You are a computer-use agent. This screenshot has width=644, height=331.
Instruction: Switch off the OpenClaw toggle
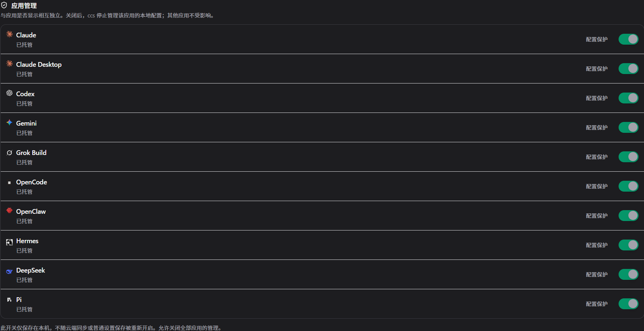[x=628, y=216]
